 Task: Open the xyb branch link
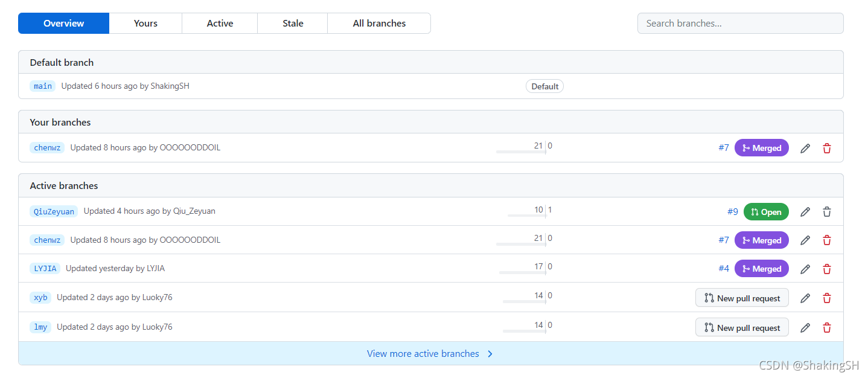pyautogui.click(x=40, y=297)
